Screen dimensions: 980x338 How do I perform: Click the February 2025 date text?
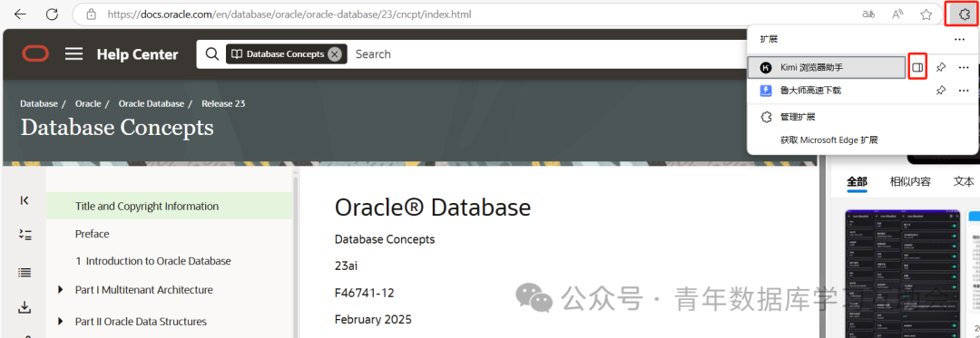point(373,320)
